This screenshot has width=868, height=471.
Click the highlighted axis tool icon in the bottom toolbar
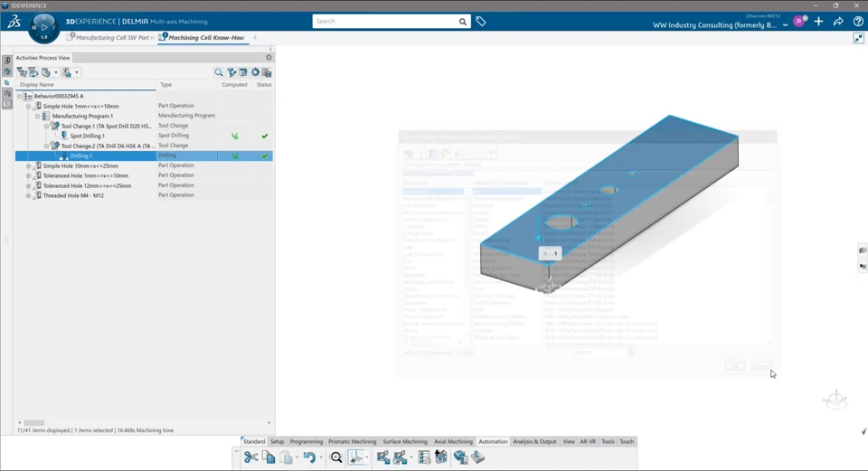(x=356, y=457)
